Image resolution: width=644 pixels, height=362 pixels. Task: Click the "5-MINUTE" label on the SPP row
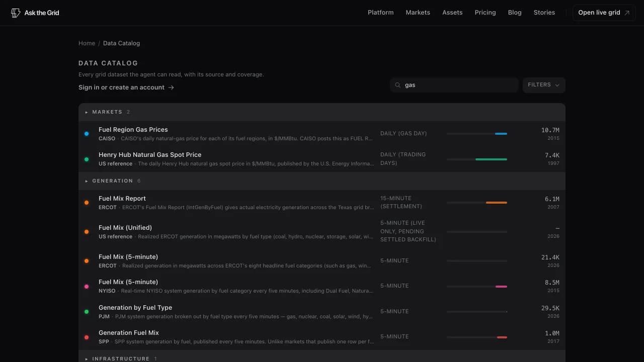(x=394, y=337)
